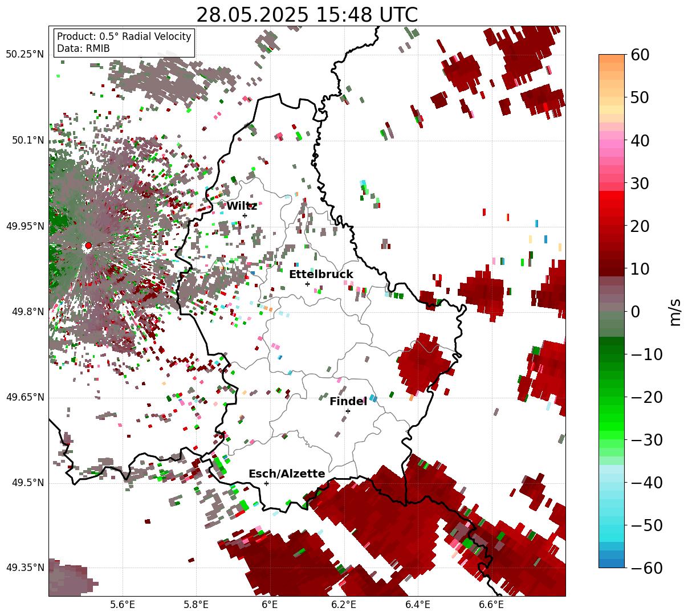This screenshot has height=616, width=688.
Task: Click the title text 28.05.2025 15:48 UTC
Action: pos(307,15)
